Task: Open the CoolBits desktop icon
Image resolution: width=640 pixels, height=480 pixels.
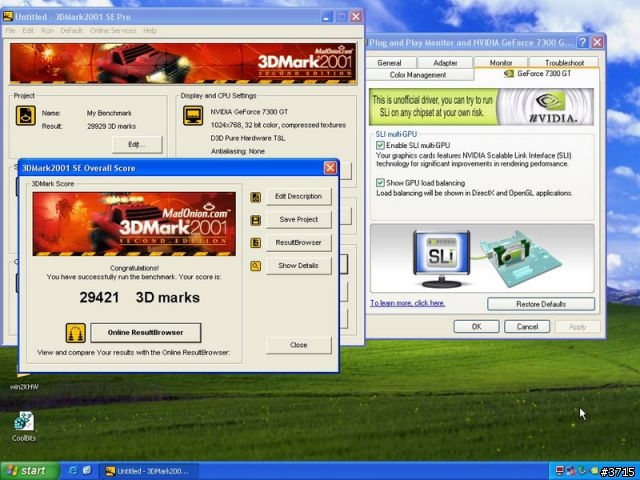Action: (24, 427)
